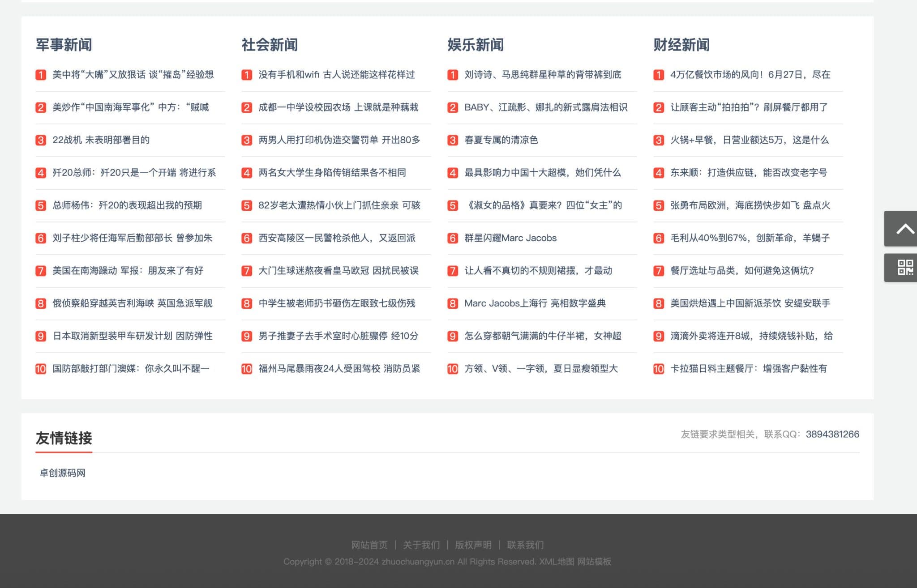
Task: Open the XML地图 footer link
Action: tap(557, 562)
